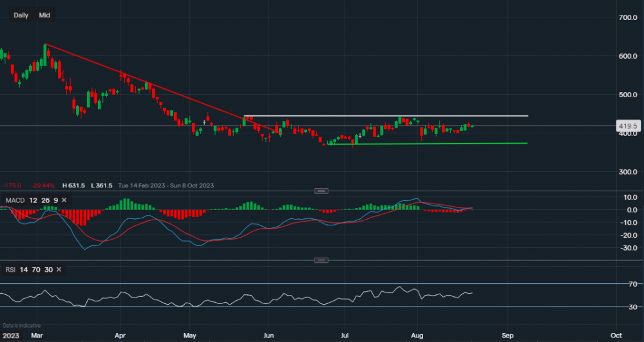Click the RSI indicator label
Image resolution: width=644 pixels, height=342 pixels.
pos(10,270)
